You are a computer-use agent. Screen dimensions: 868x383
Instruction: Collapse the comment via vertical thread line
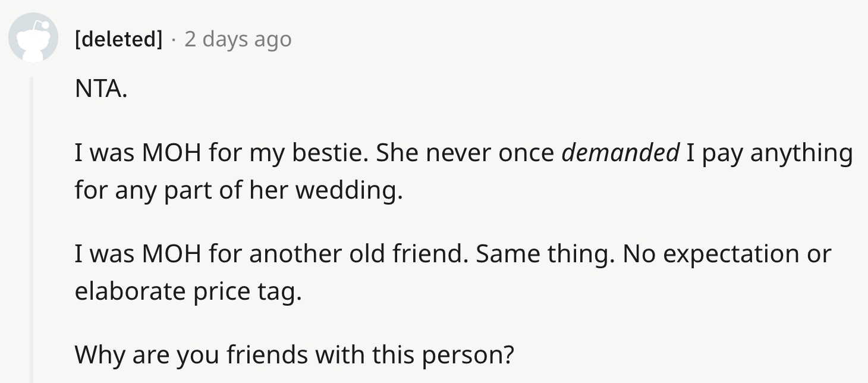click(32, 230)
